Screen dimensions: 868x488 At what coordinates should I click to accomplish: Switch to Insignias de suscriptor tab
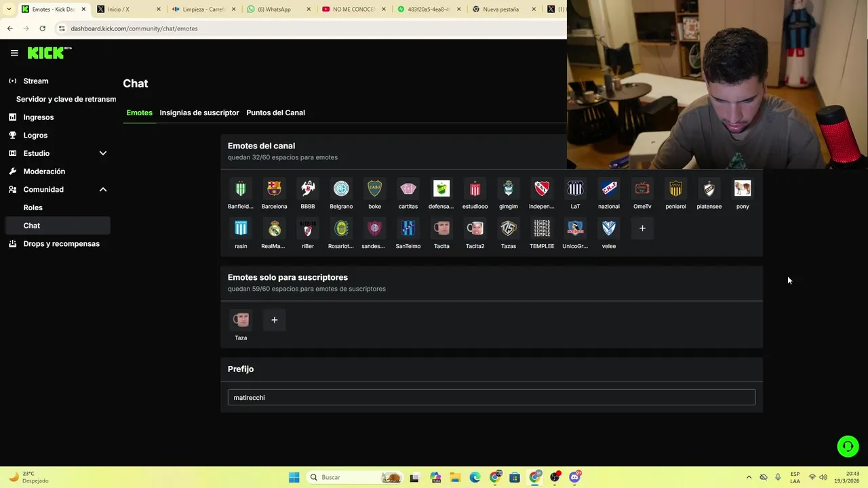[x=199, y=113]
